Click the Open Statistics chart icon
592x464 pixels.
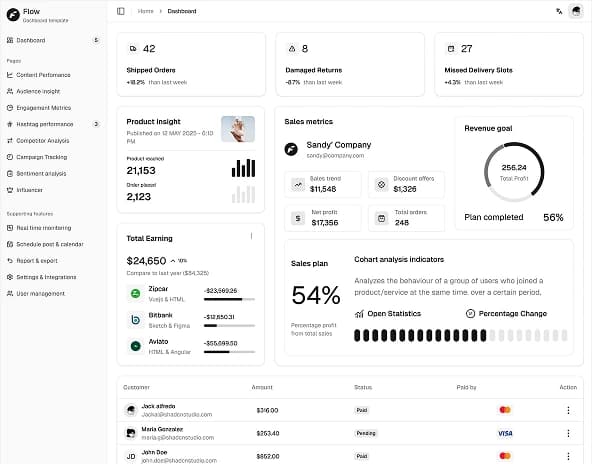(359, 314)
